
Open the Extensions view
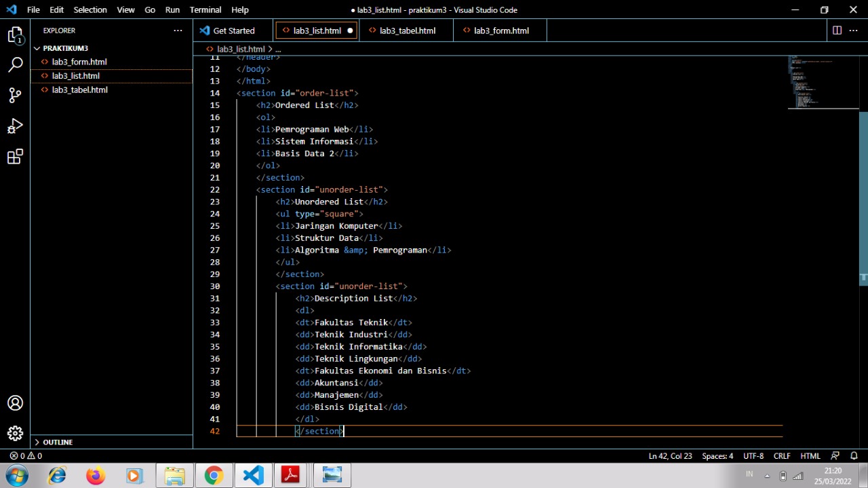[15, 157]
